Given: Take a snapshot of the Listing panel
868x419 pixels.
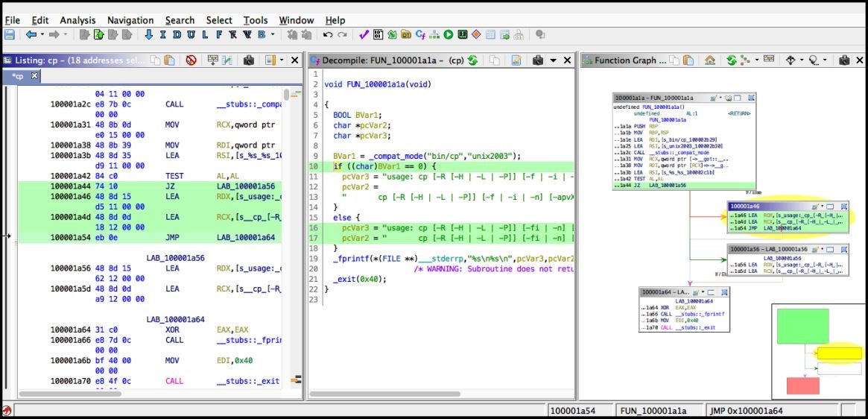Looking at the screenshot, I should [x=249, y=60].
